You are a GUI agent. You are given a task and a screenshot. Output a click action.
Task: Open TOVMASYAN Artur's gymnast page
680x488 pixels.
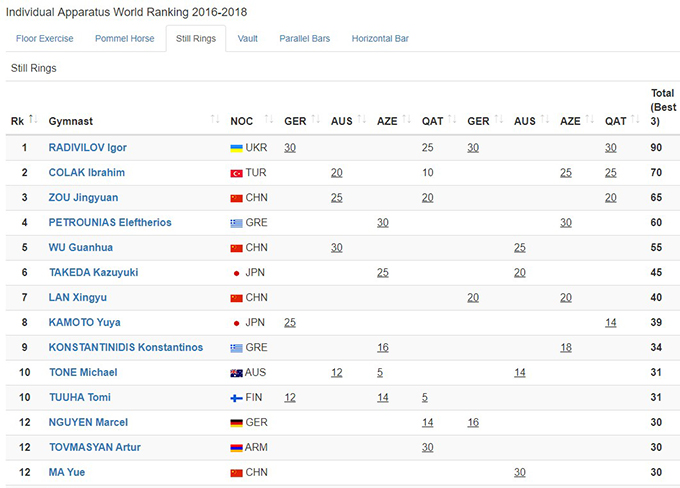click(94, 448)
